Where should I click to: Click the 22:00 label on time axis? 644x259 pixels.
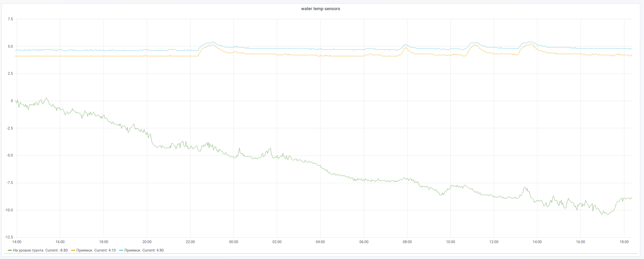coord(190,242)
